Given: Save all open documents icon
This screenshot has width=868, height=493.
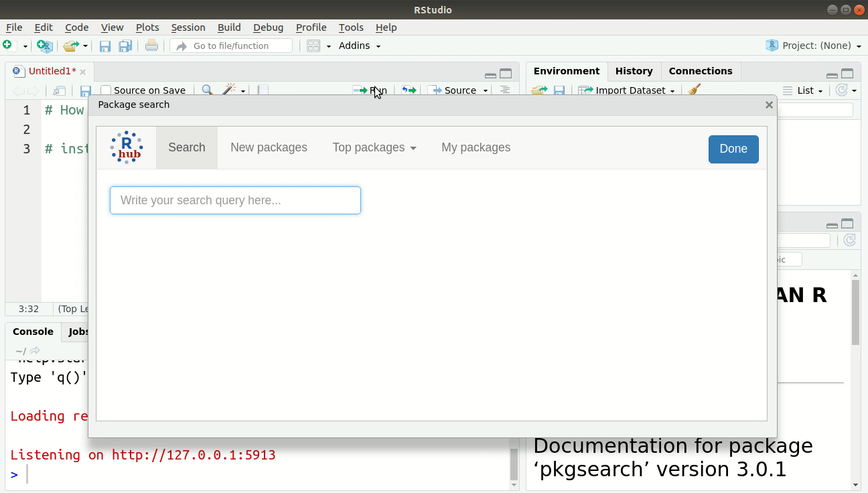Looking at the screenshot, I should coord(125,46).
